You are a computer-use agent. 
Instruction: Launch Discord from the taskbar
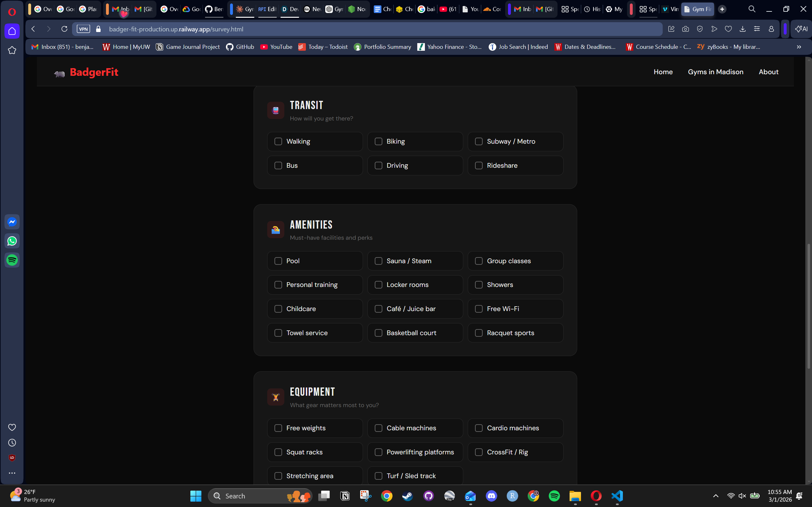492,496
